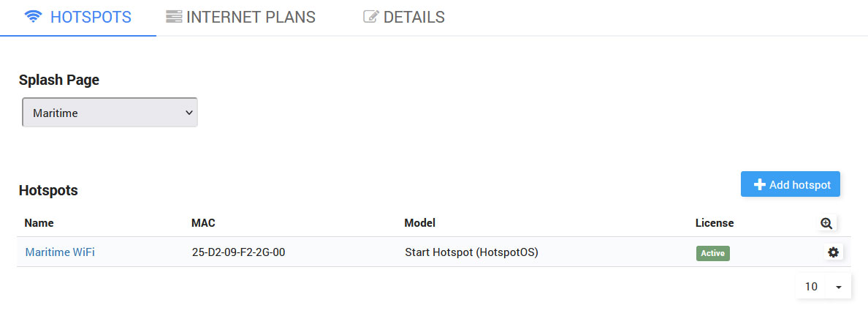The height and width of the screenshot is (316, 868).
Task: Click the green Active license badge
Action: click(x=712, y=253)
